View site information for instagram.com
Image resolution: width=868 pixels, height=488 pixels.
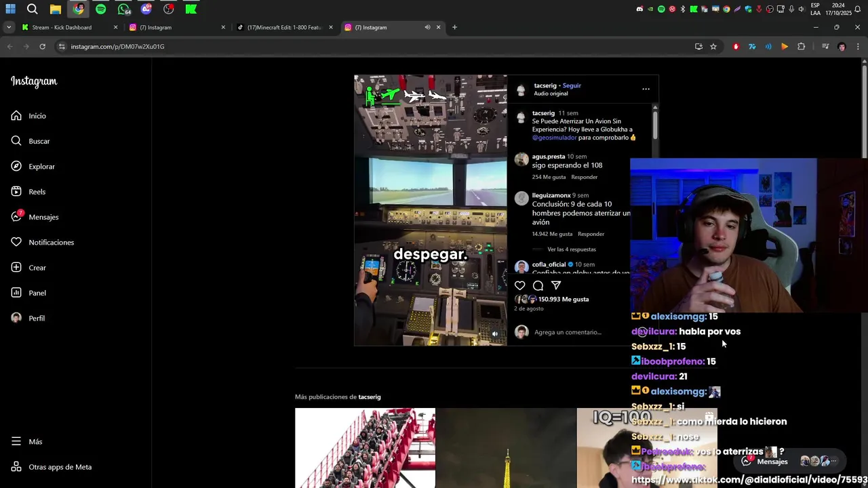point(62,47)
